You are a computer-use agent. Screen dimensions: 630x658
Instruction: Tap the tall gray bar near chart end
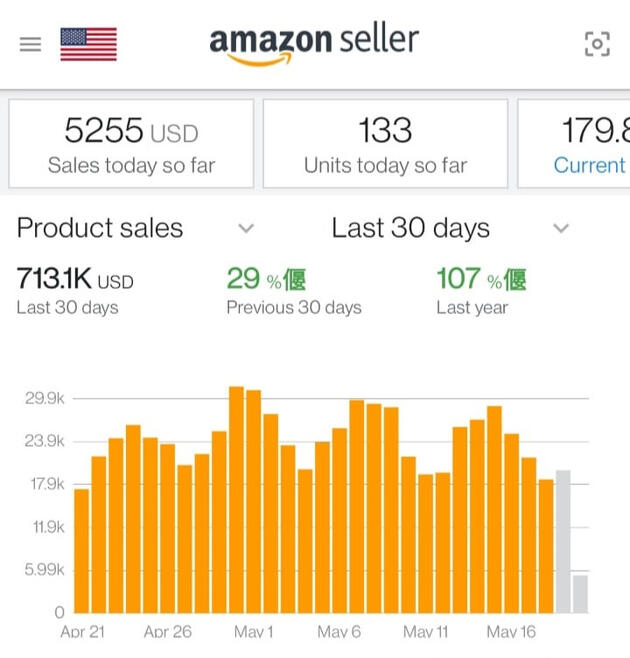563,541
